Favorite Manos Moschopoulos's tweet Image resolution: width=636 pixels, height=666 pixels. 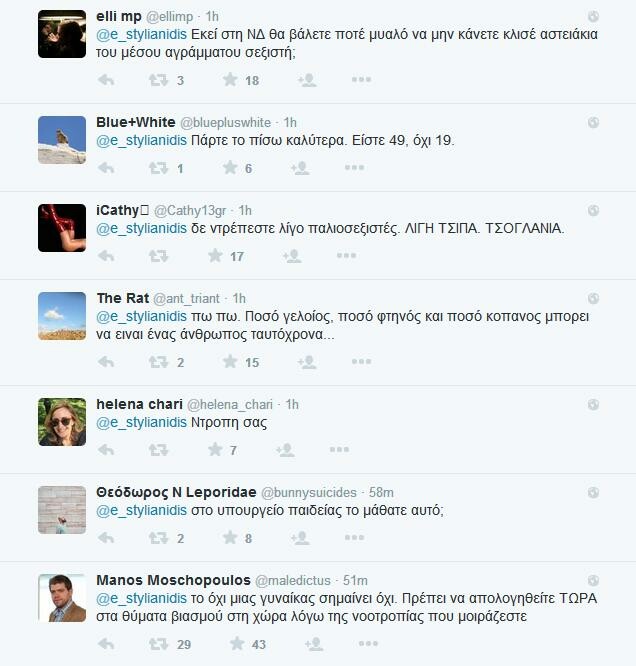click(237, 644)
